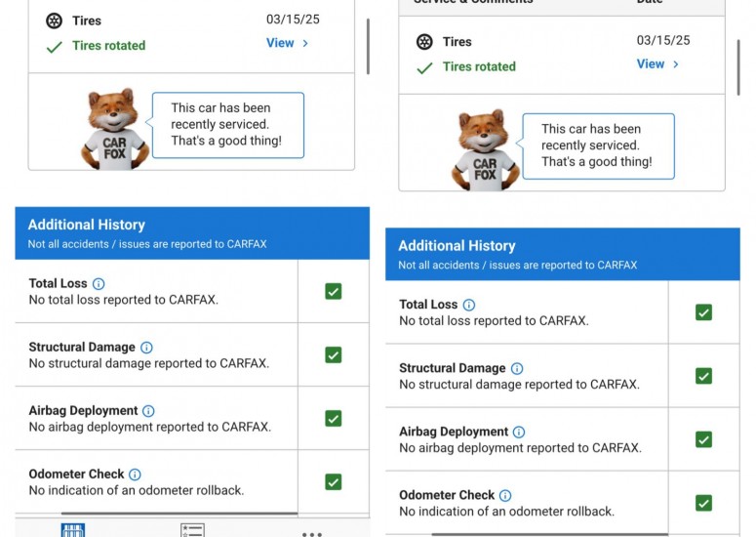Open Airbag Deployment info icon in left screenshot

click(x=148, y=411)
